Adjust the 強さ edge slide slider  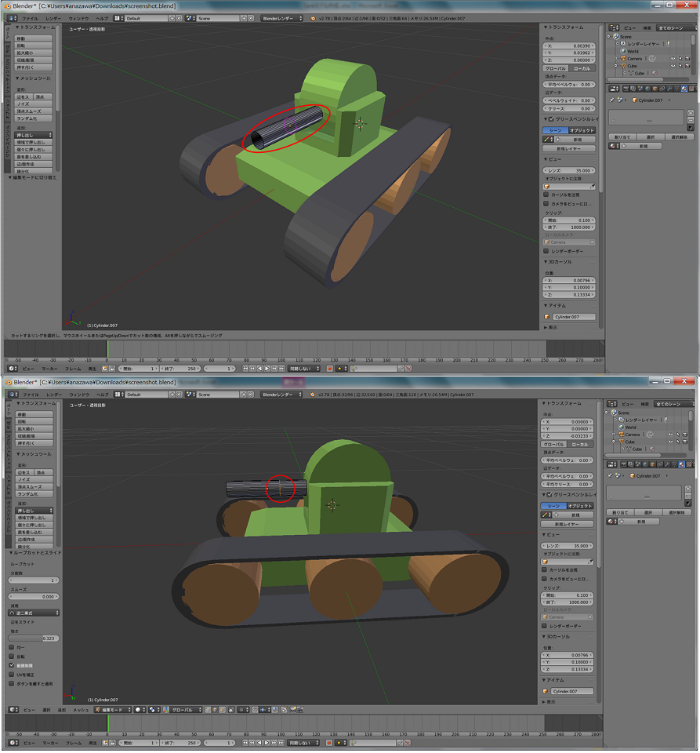click(x=33, y=638)
